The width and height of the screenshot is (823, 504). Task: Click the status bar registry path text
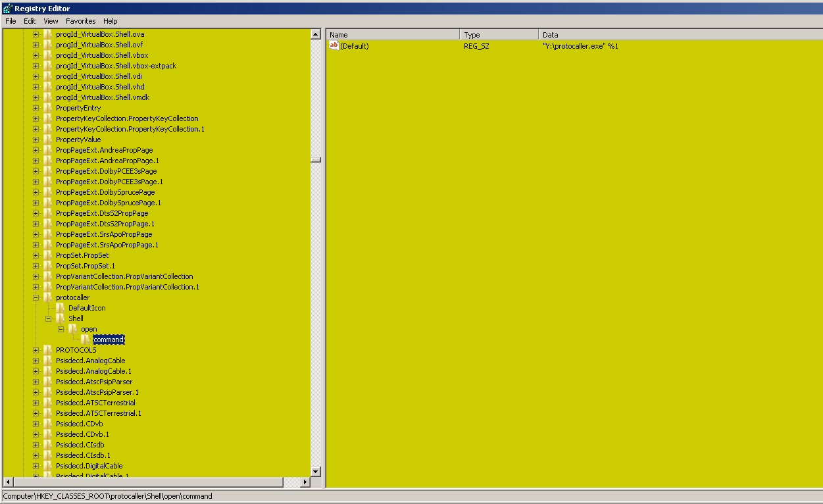(x=108, y=496)
